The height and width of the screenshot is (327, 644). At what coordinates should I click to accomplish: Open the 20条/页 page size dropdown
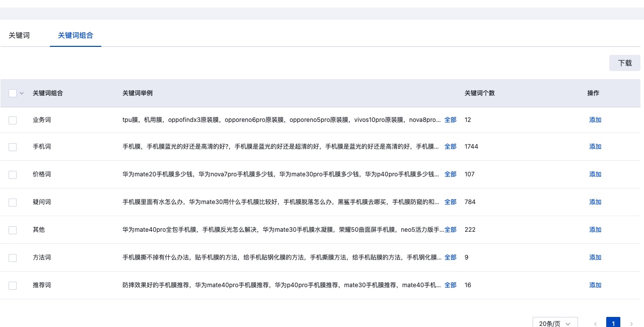click(x=554, y=323)
